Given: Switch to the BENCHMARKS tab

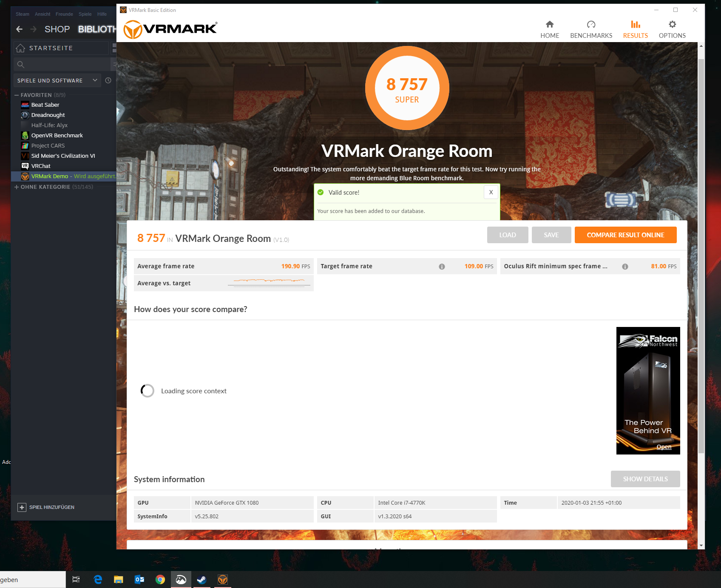Looking at the screenshot, I should click(591, 29).
